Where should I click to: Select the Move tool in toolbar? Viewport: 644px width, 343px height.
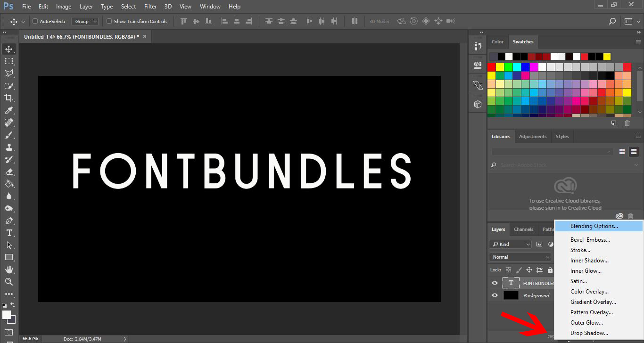(9, 49)
